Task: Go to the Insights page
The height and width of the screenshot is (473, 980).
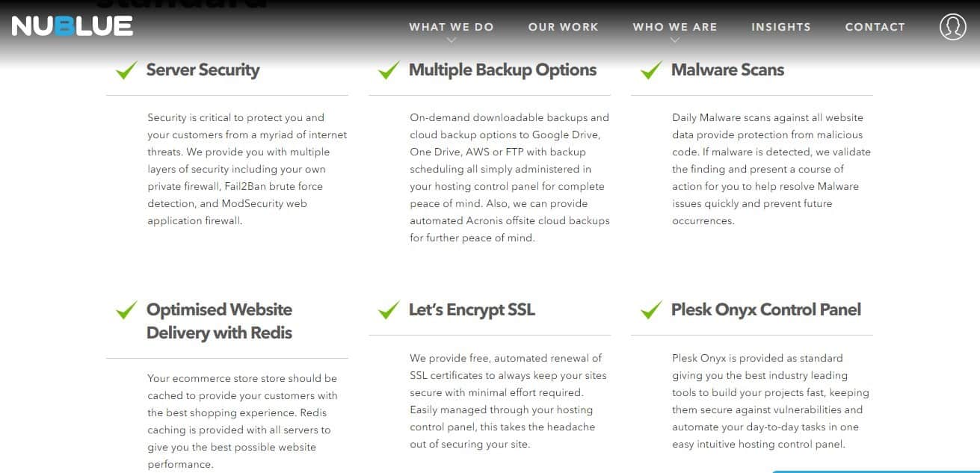Action: (x=780, y=27)
